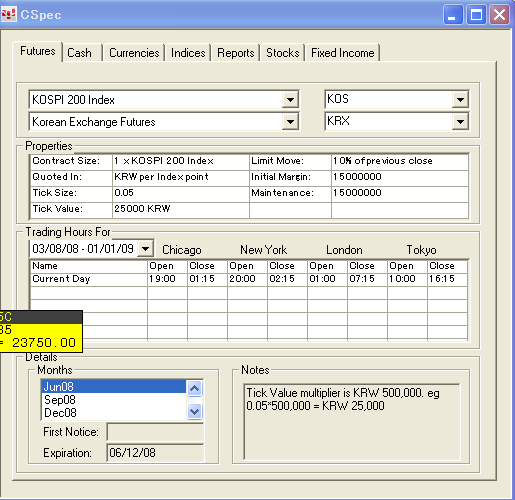Click the Tick Size value 0.05
The height and width of the screenshot is (500, 515).
[x=181, y=193]
